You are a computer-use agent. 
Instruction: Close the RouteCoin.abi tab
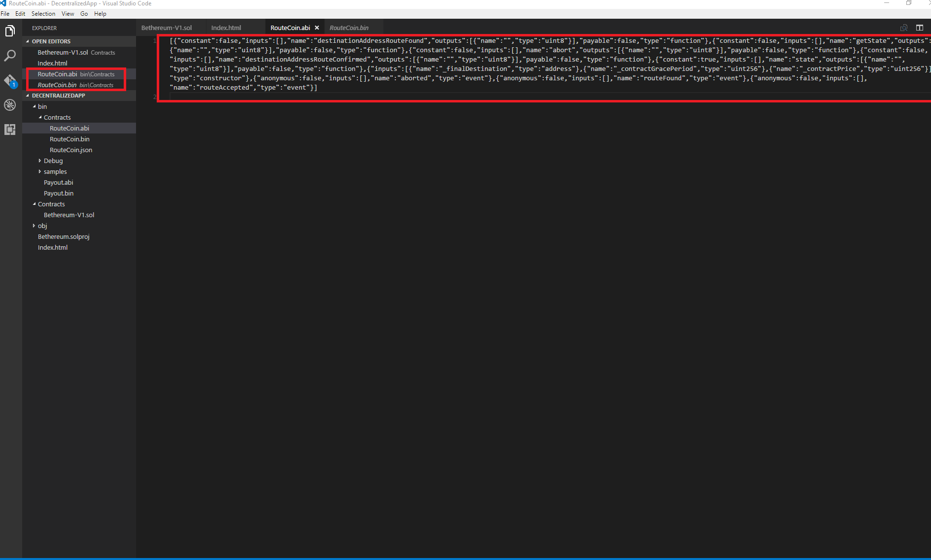click(x=317, y=28)
